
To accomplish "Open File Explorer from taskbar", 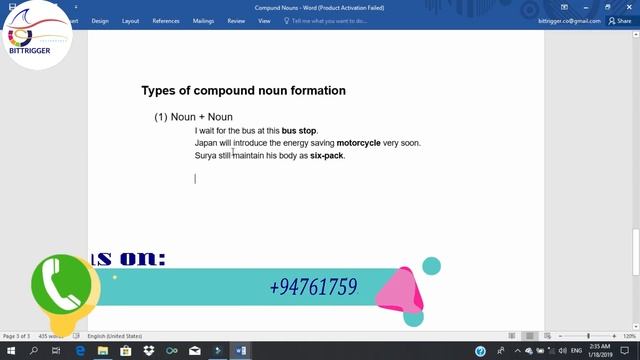I will click(x=103, y=351).
